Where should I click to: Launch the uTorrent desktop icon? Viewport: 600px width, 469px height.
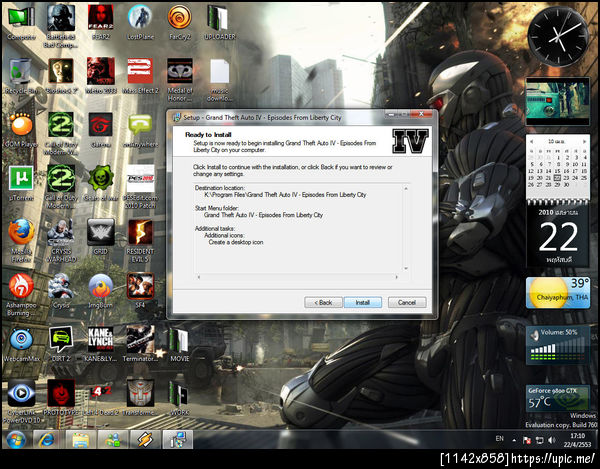point(21,184)
